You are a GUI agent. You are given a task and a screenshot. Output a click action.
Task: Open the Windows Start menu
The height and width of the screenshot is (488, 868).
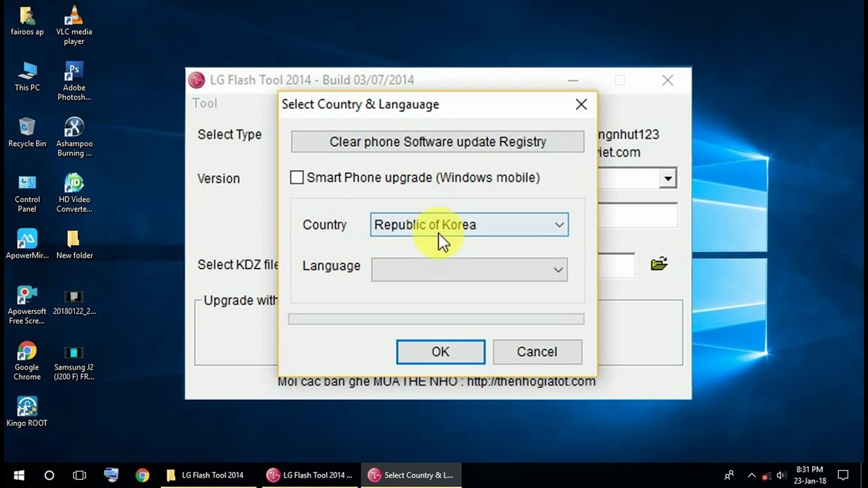tap(19, 475)
